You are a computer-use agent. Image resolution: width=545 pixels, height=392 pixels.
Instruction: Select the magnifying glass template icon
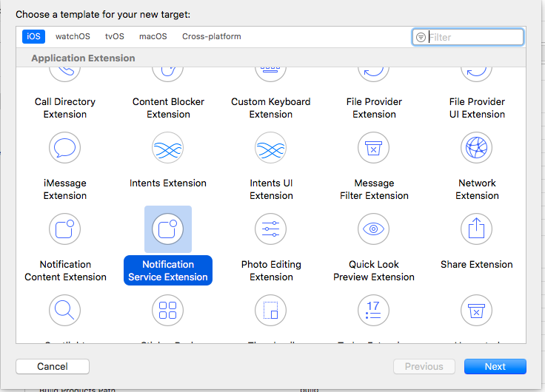click(x=64, y=310)
